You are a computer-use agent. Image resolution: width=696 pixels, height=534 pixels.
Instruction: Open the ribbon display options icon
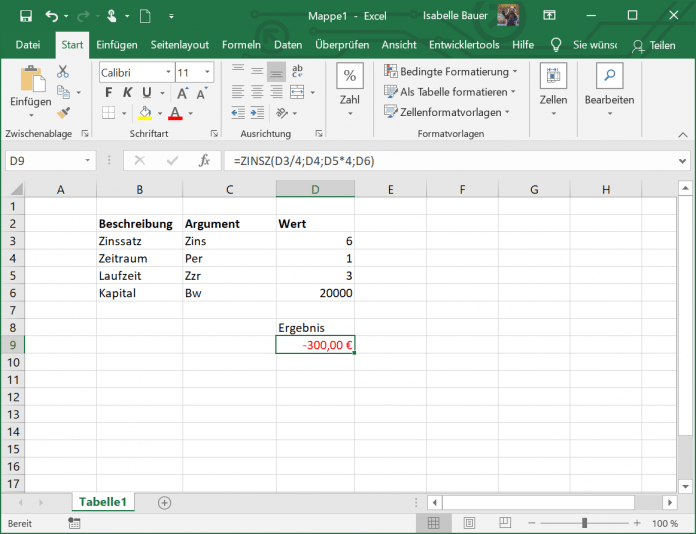(549, 16)
